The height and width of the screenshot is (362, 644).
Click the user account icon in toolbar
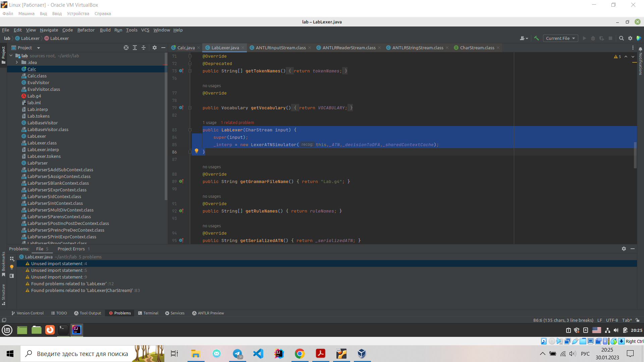tap(524, 38)
